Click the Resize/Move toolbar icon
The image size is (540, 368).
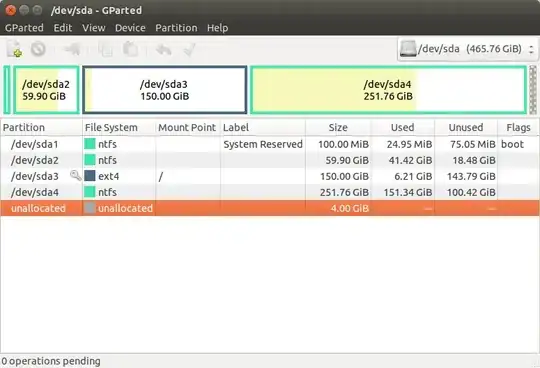72,49
